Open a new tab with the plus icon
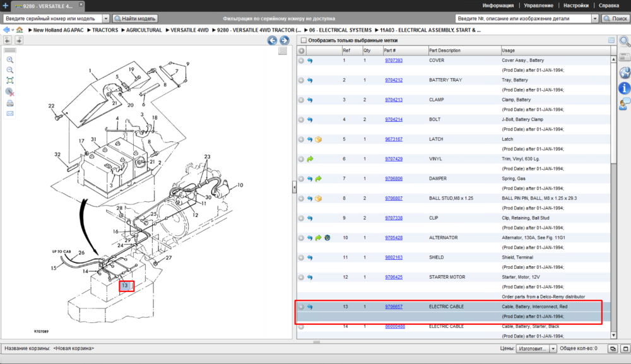Screen dimensions: 631x364 pyautogui.click(x=5, y=6)
